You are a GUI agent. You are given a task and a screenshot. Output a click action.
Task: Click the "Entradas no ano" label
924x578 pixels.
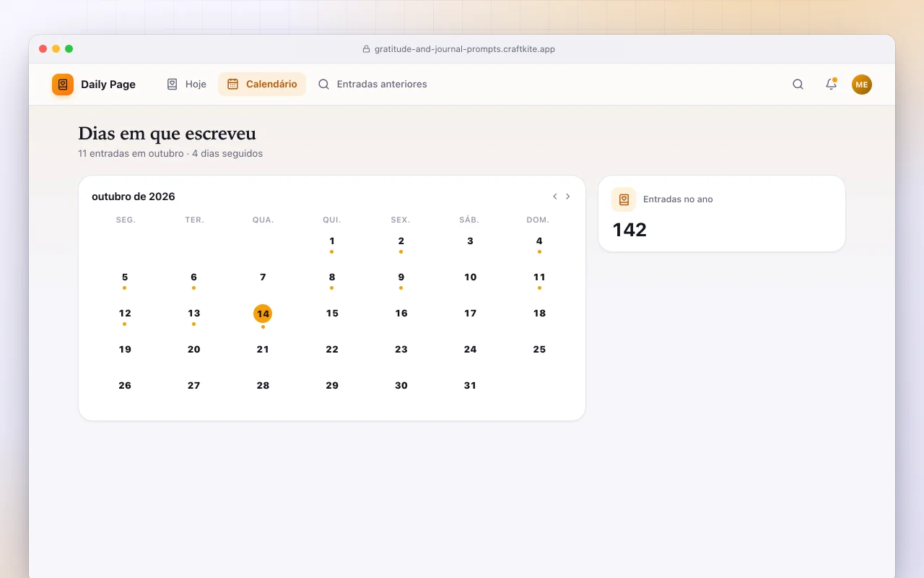(x=678, y=199)
